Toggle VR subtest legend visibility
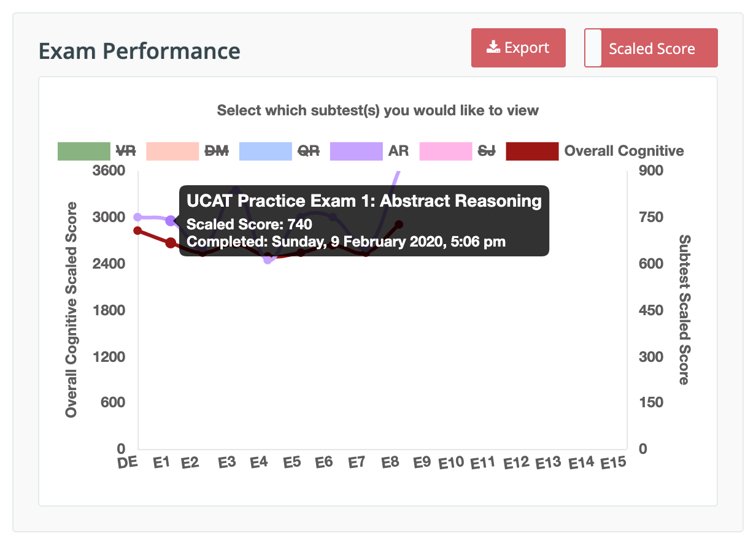756x552 pixels. pos(125,151)
